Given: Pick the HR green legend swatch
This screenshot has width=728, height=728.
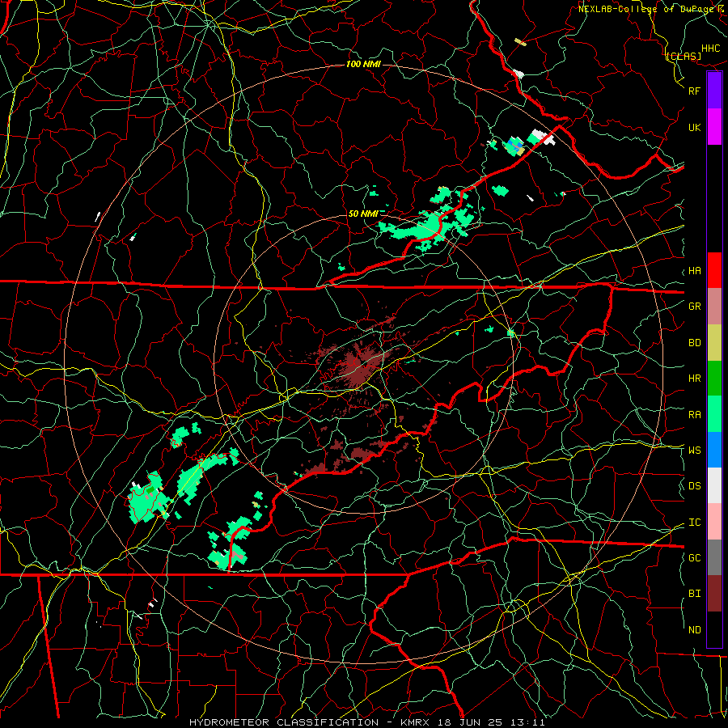Looking at the screenshot, I should point(714,379).
